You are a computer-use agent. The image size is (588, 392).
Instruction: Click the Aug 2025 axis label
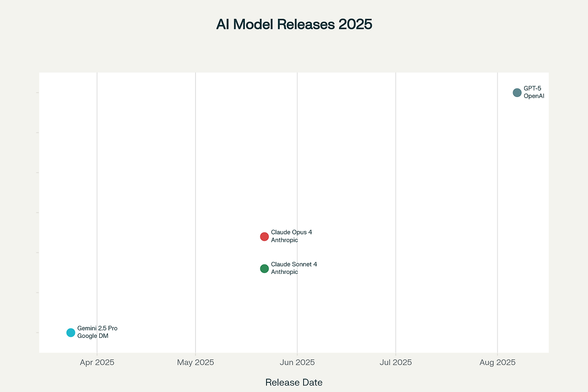click(498, 362)
